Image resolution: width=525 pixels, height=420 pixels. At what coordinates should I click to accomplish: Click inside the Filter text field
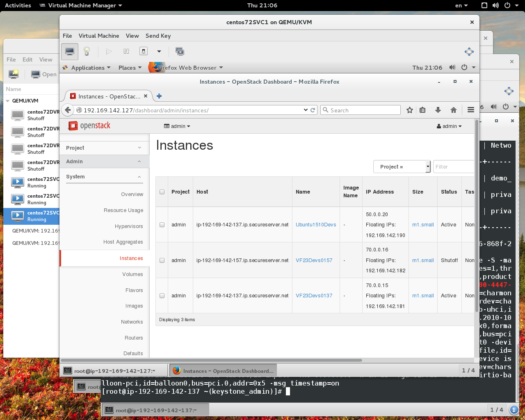pyautogui.click(x=453, y=167)
